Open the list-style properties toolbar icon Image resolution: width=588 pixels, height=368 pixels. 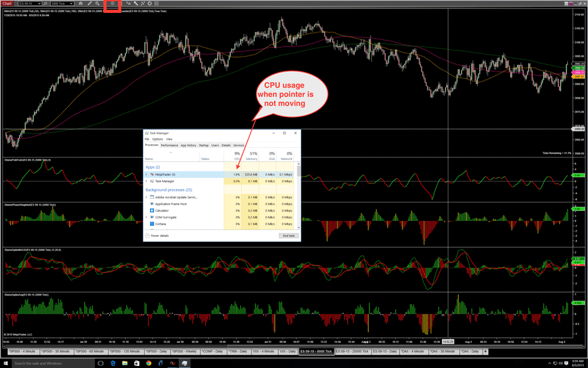157,4
